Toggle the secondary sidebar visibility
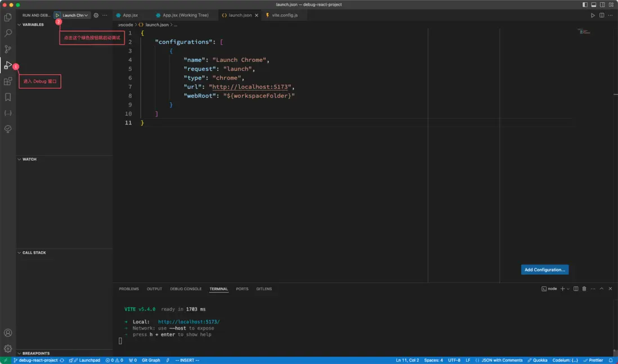Image resolution: width=618 pixels, height=364 pixels. coord(602,5)
